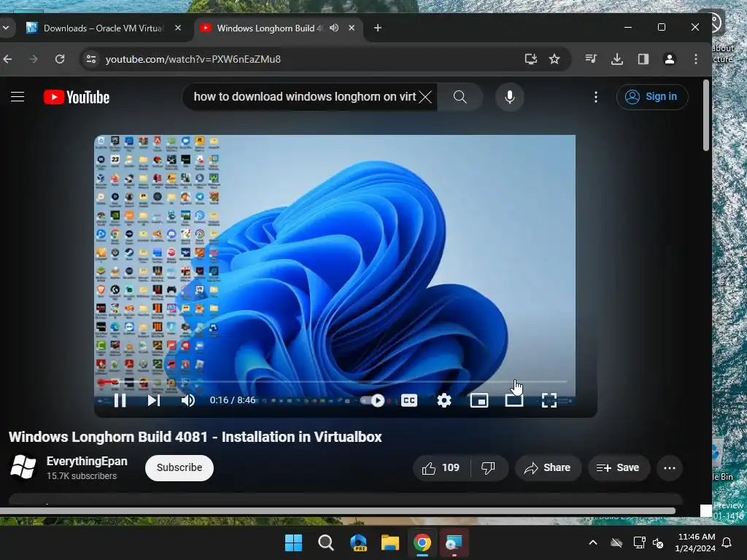Open the Chrome profile menu

(x=670, y=59)
